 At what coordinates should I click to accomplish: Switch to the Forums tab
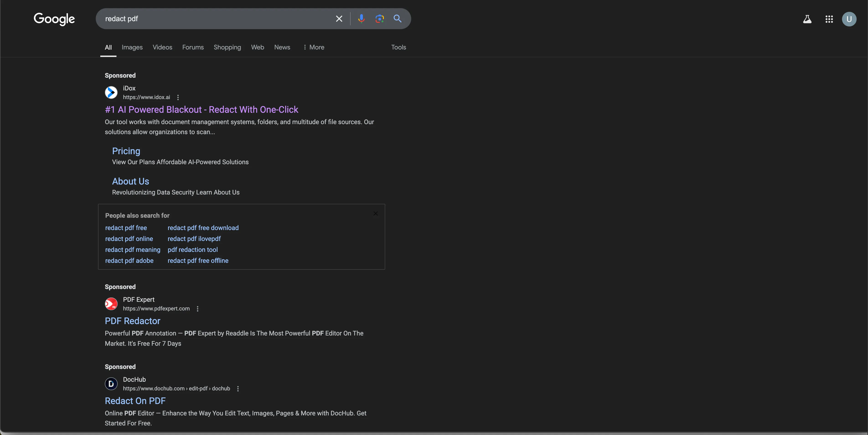(x=193, y=47)
